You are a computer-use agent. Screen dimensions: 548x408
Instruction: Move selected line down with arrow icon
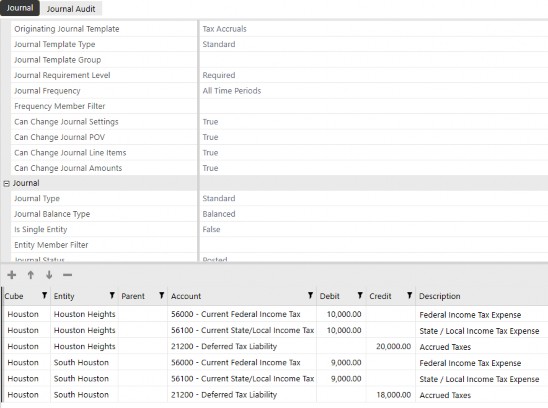[x=49, y=275]
